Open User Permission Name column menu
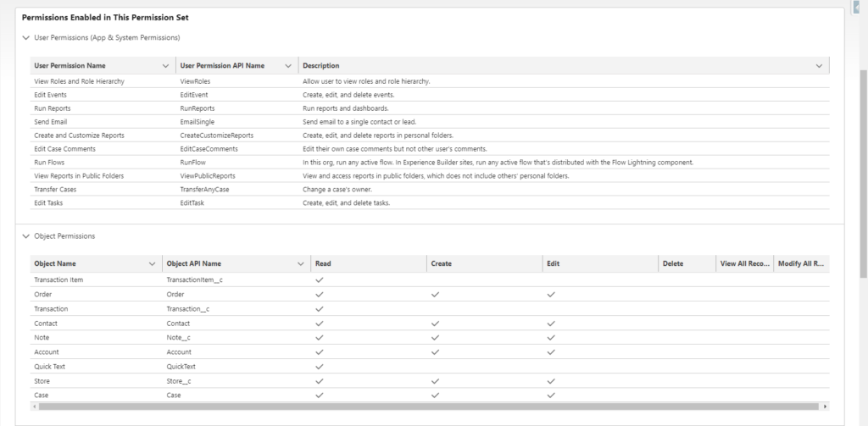The image size is (868, 426). 165,66
